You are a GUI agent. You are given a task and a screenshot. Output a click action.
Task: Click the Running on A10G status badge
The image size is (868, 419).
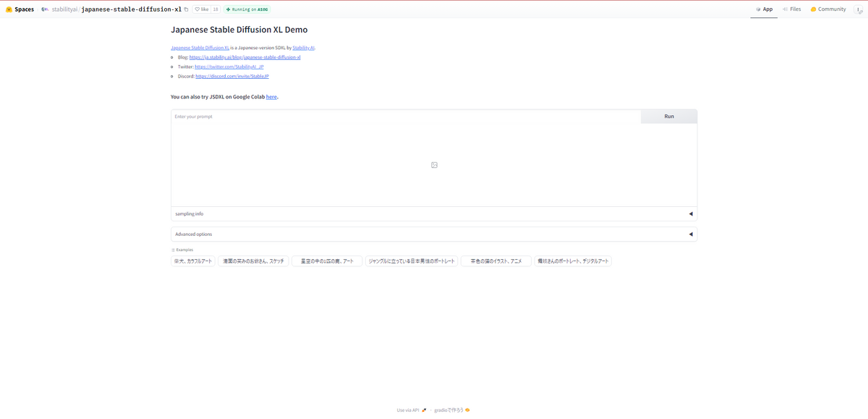(x=247, y=9)
